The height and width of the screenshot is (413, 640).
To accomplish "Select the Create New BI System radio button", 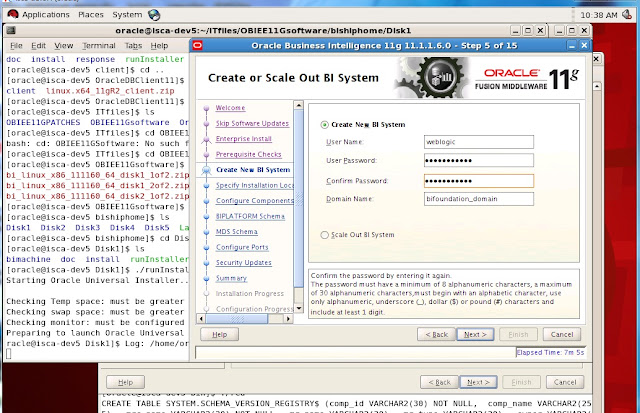I will tap(324, 125).
